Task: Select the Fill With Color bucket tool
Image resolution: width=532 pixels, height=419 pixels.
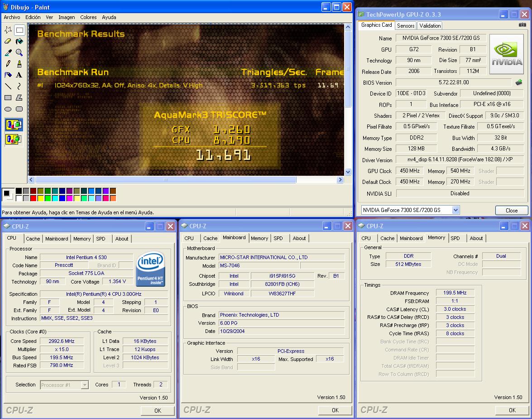Action: 19,41
